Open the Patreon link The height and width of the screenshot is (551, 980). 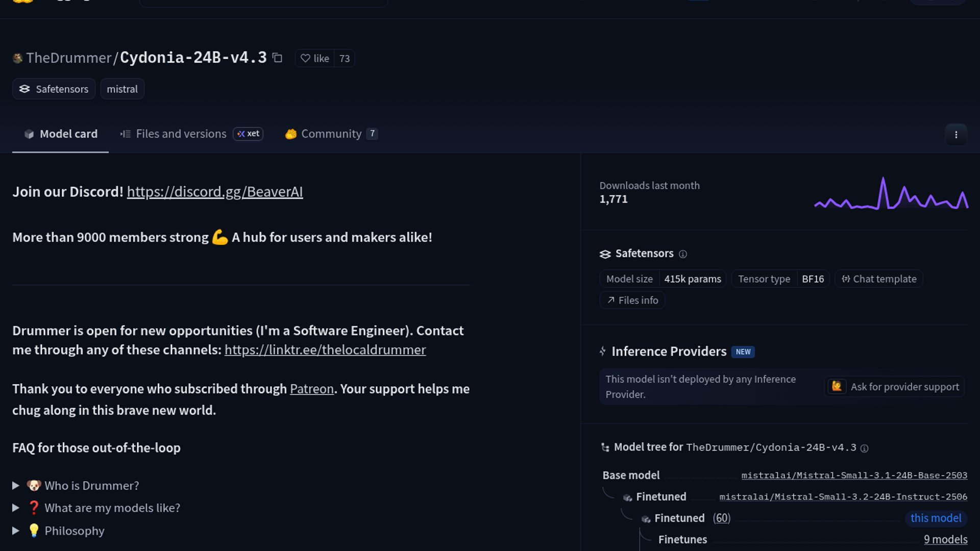(x=311, y=389)
